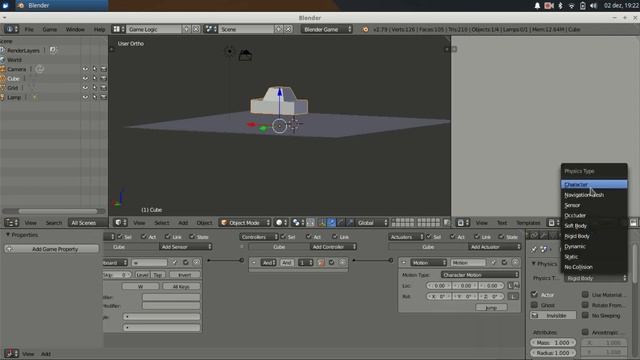Image resolution: width=640 pixels, height=360 pixels.
Task: Open Physics Type Rigid Body dropdown
Action: 596,278
